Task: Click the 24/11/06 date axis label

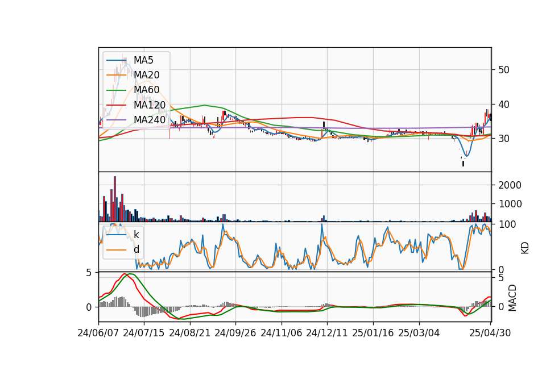Action: coord(282,333)
